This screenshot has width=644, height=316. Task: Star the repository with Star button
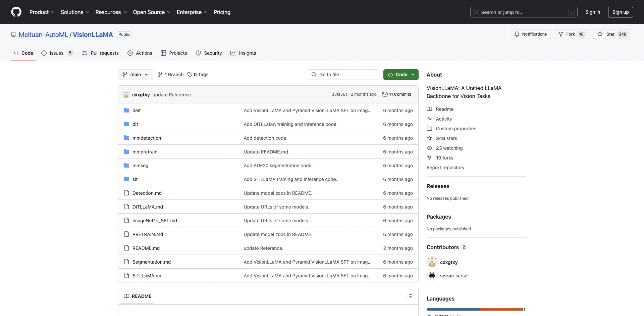pyautogui.click(x=613, y=34)
